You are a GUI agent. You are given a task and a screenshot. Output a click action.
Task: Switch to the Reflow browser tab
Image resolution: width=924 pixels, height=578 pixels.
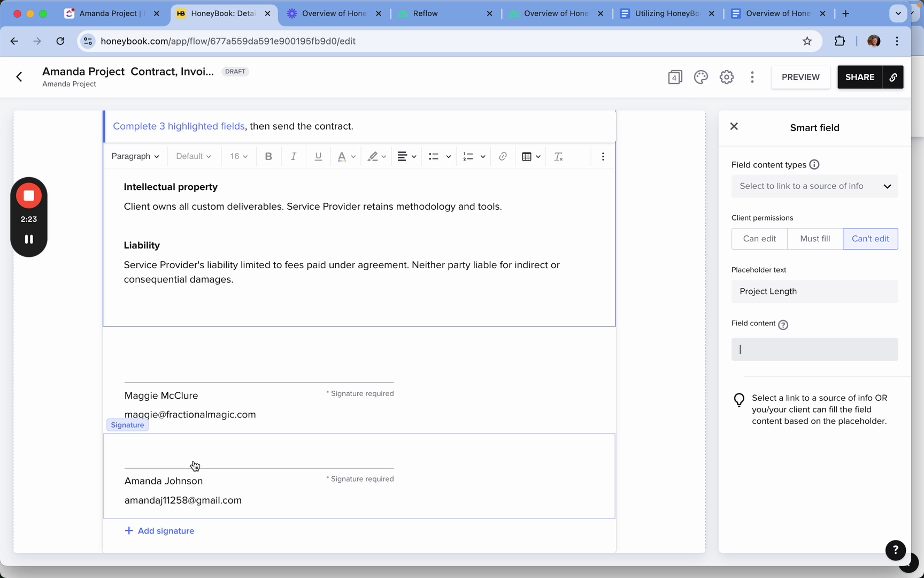tap(425, 13)
